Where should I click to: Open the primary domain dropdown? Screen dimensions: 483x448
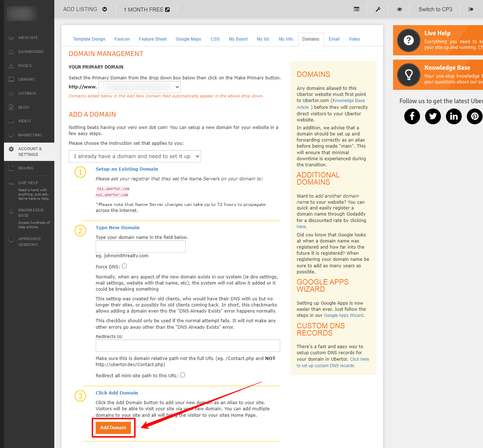[140, 87]
